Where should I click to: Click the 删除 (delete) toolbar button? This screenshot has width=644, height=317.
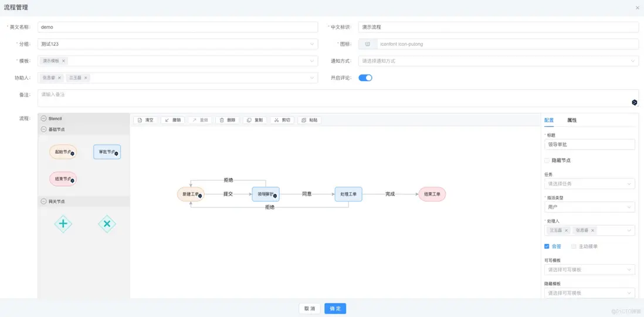tap(227, 120)
